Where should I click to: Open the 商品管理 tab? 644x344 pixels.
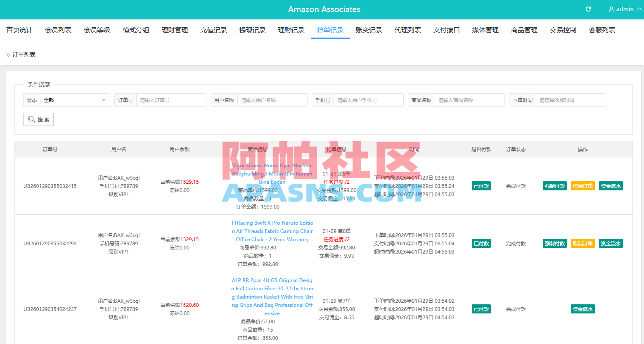point(524,30)
